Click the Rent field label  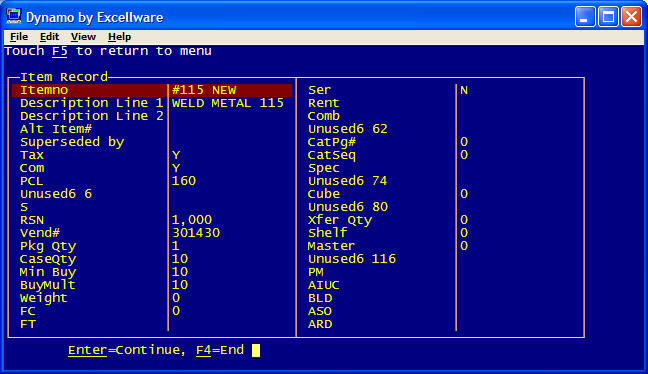pyautogui.click(x=324, y=103)
